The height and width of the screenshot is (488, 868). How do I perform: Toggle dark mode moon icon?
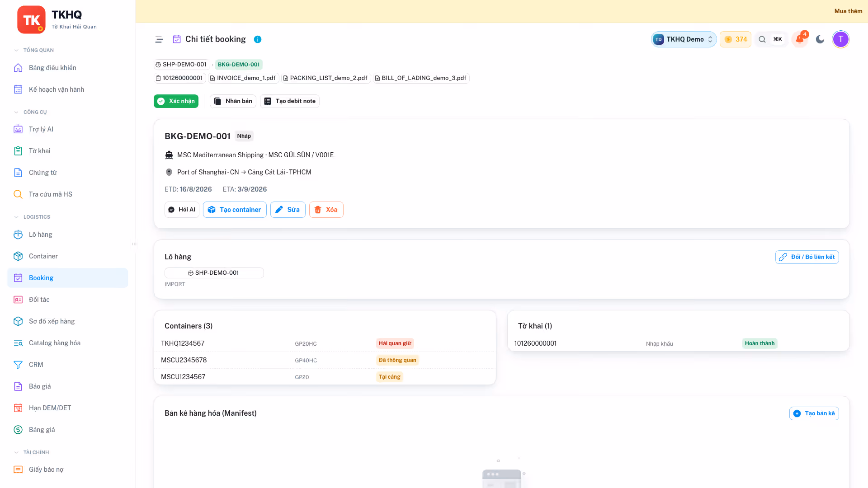point(820,39)
